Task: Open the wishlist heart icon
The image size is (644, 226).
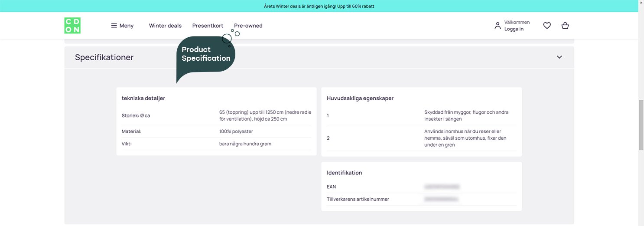Action: click(547, 26)
